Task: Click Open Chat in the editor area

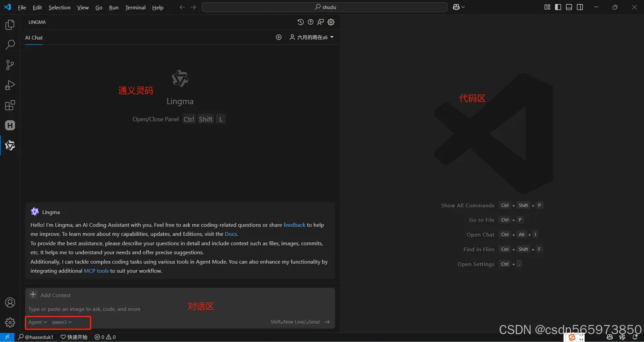Action: click(x=480, y=235)
